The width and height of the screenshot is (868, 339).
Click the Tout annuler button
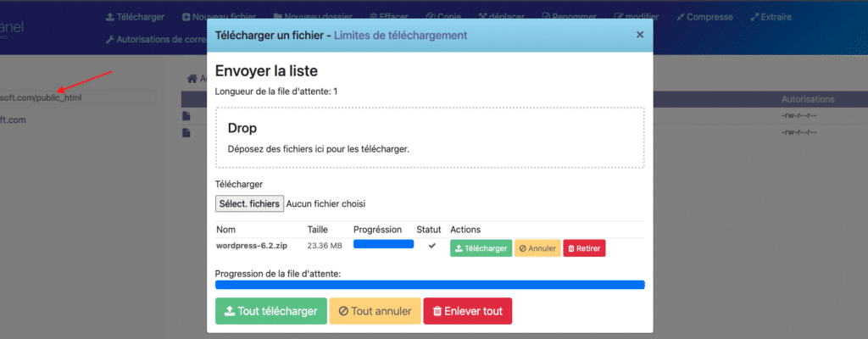pos(375,311)
